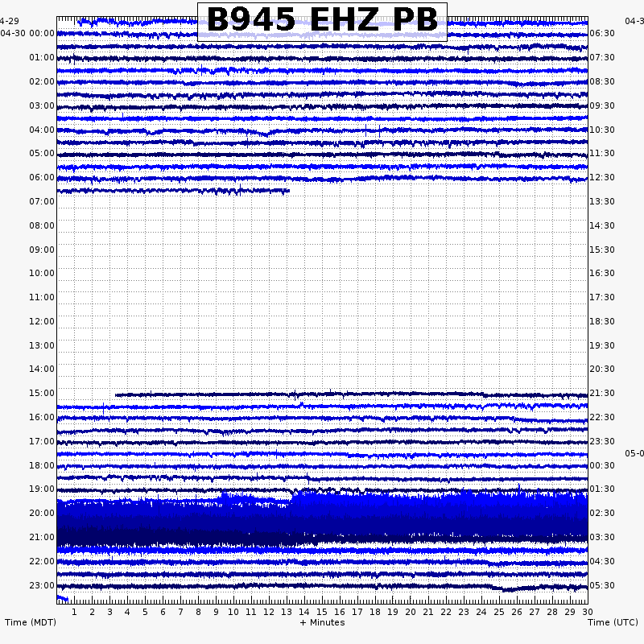
Task: Click the 05:30 UTC label
Action: pyautogui.click(x=602, y=586)
